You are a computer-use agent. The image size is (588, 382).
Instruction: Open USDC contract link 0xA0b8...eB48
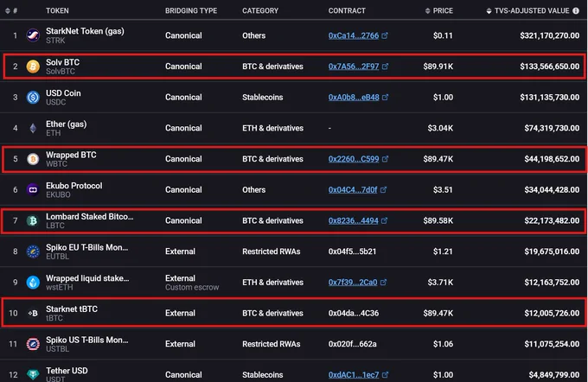point(354,97)
